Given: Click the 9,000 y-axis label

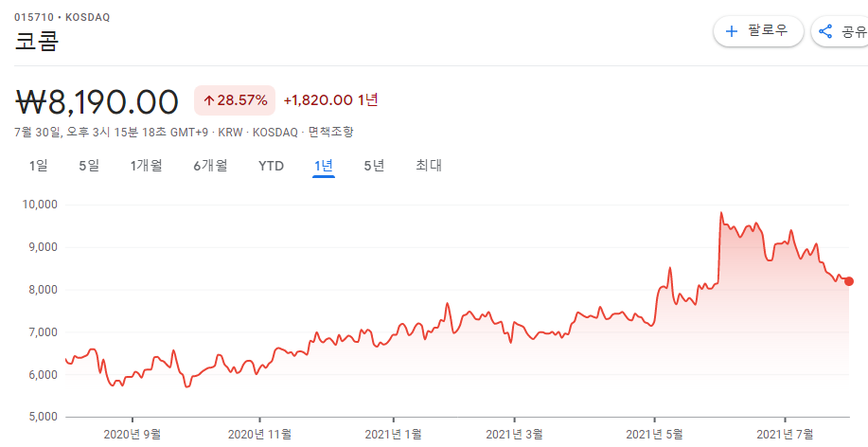Looking at the screenshot, I should 42,247.
